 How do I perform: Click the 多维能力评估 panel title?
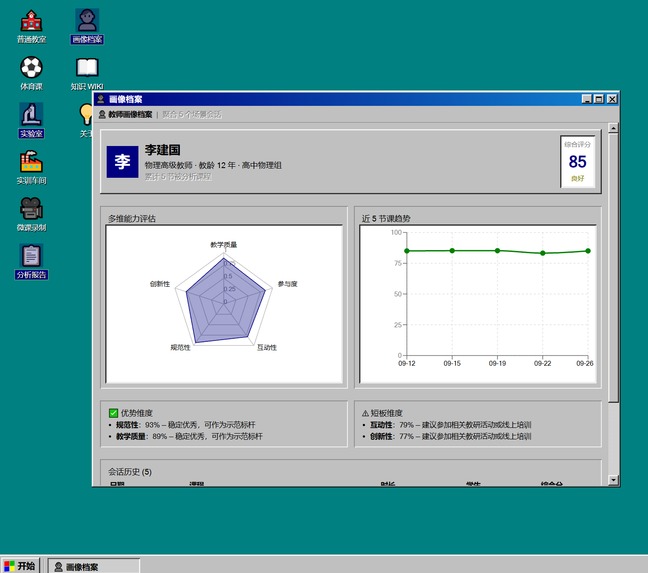[x=132, y=219]
